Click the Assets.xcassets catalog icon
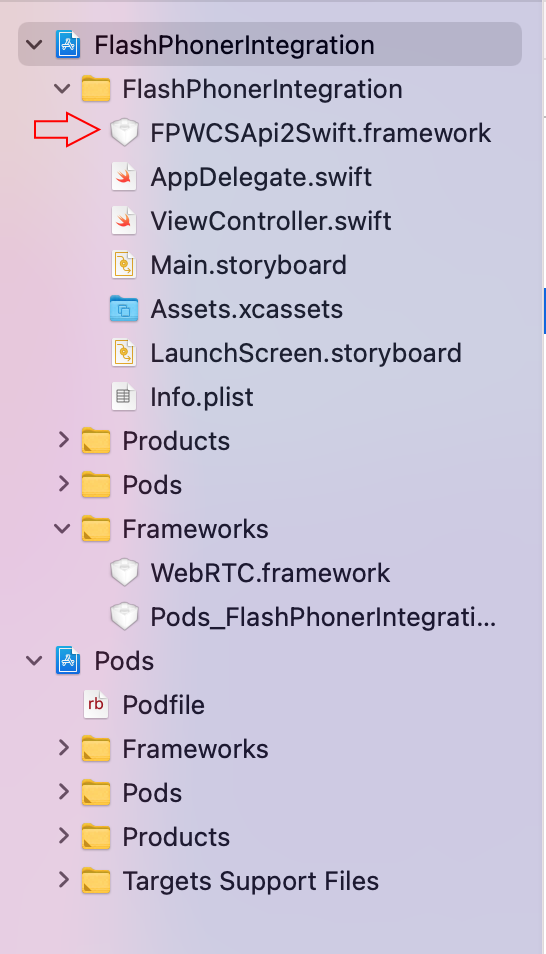Image resolution: width=546 pixels, height=954 pixels. point(124,309)
